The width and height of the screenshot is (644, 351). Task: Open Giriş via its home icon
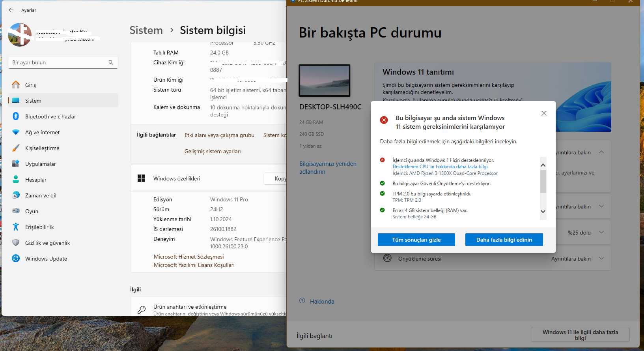(x=16, y=84)
